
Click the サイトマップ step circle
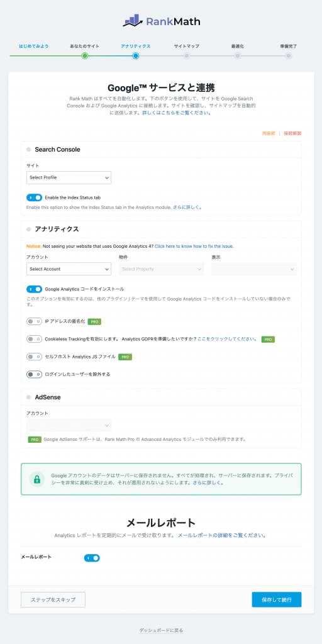pyautogui.click(x=186, y=56)
